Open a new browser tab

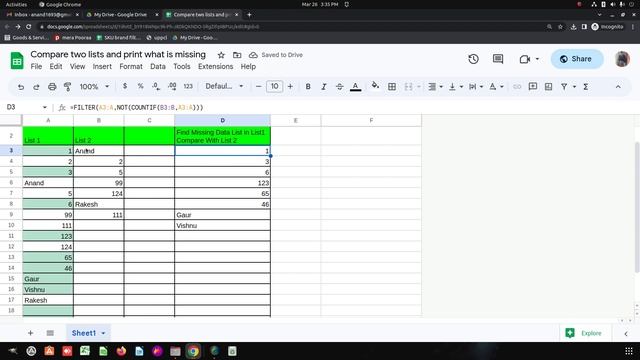(x=249, y=14)
